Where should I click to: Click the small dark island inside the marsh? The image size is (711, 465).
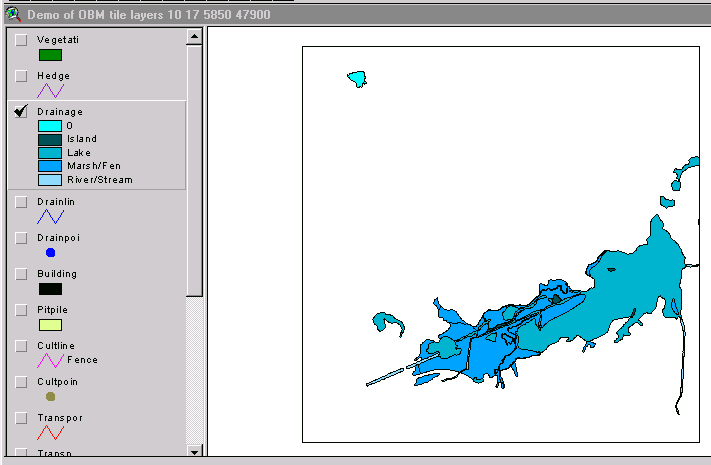556,299
